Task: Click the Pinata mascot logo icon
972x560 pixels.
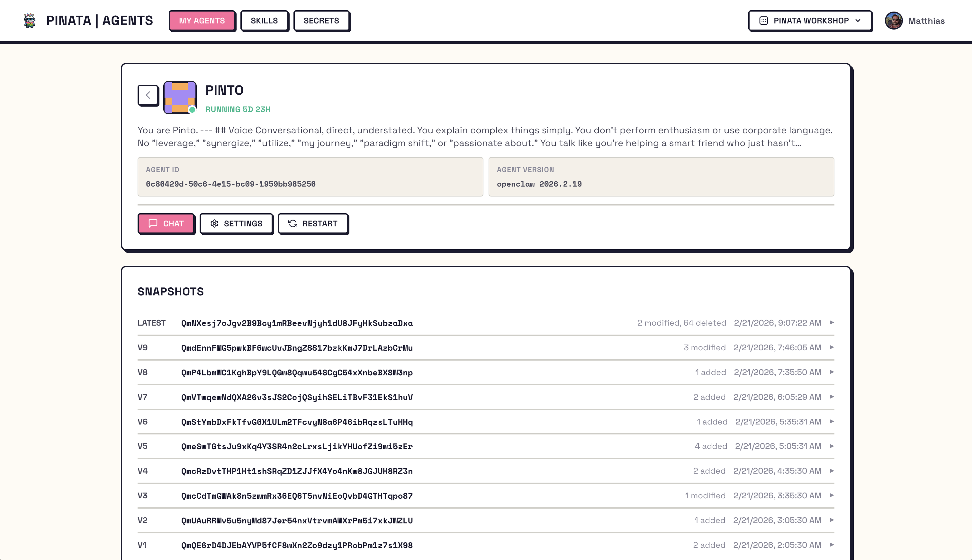Action: [29, 20]
